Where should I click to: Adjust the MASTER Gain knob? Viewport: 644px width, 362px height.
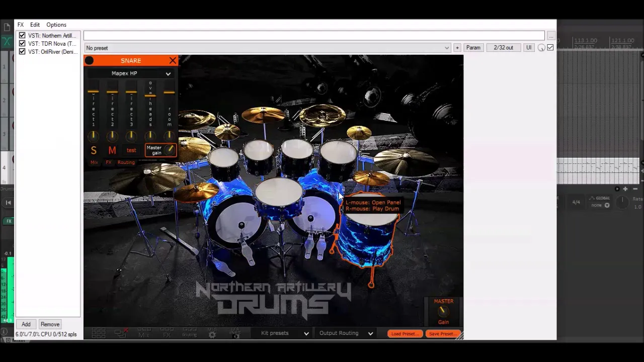point(443,311)
